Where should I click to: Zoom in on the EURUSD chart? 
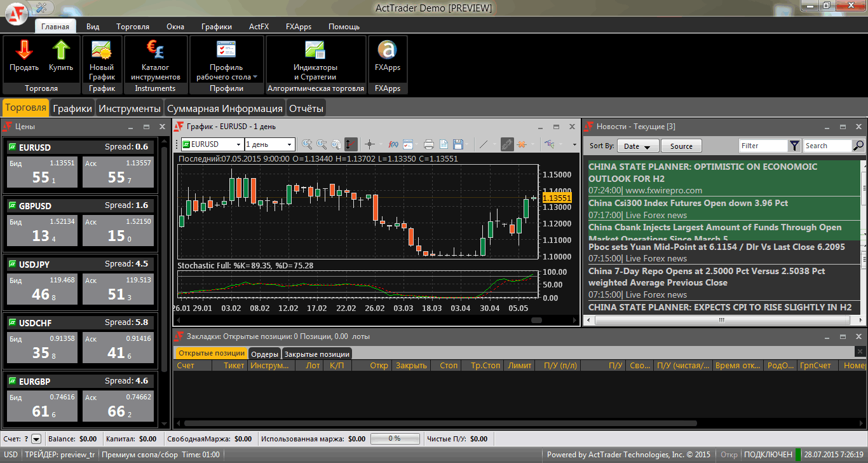[x=308, y=144]
